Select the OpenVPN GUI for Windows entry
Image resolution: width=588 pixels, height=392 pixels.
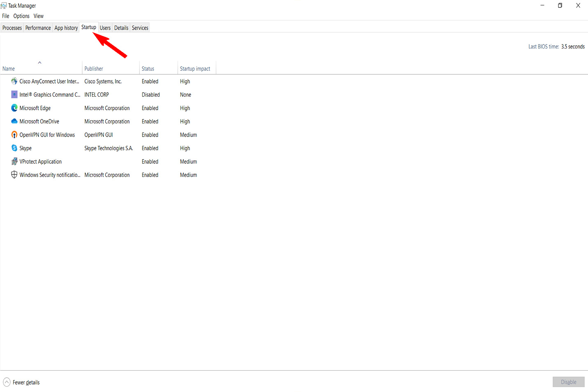108,135
